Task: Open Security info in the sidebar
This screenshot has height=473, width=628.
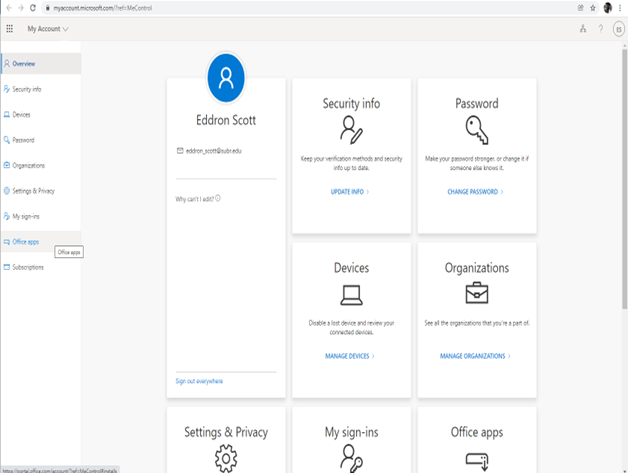Action: [41, 89]
